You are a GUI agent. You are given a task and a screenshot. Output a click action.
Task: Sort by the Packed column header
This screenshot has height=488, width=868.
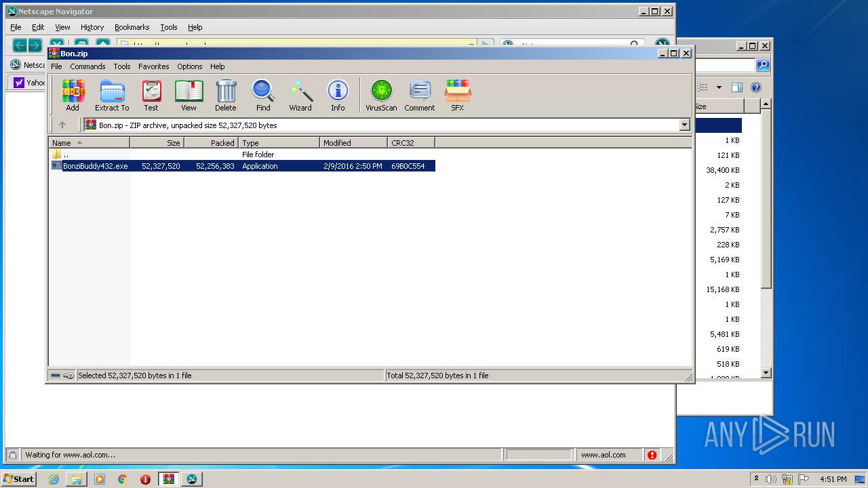pyautogui.click(x=211, y=142)
